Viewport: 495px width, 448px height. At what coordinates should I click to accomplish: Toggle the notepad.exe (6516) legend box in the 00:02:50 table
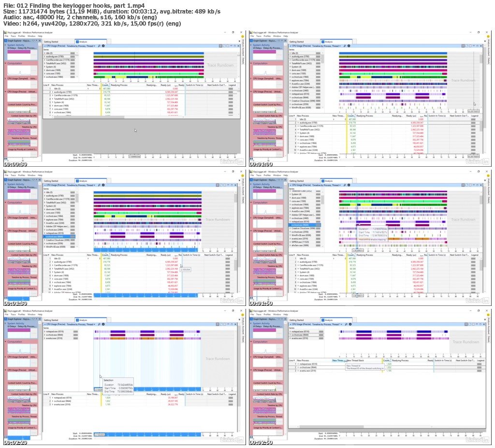pyautogui.click(x=480, y=364)
